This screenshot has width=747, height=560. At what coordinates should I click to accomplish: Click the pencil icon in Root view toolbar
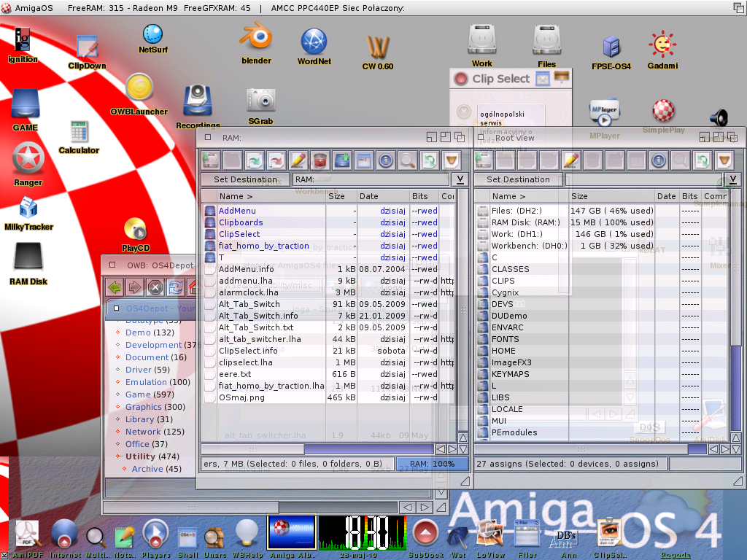[570, 160]
